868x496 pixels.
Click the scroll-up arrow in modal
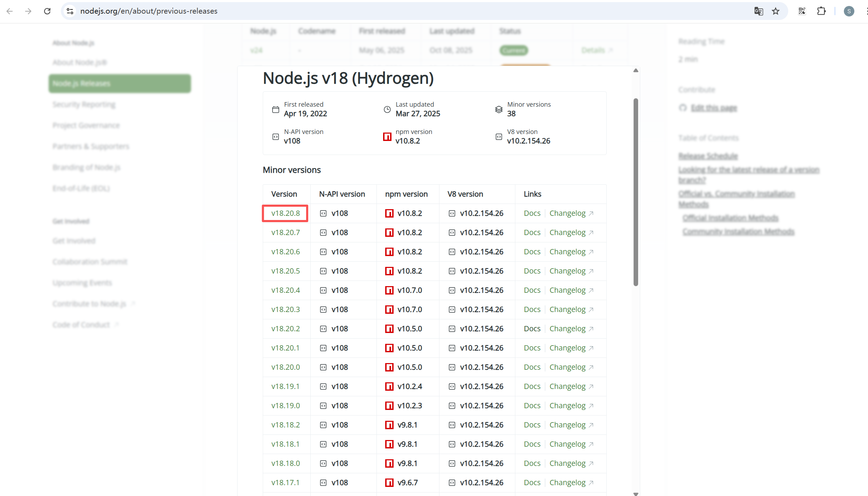pyautogui.click(x=636, y=71)
